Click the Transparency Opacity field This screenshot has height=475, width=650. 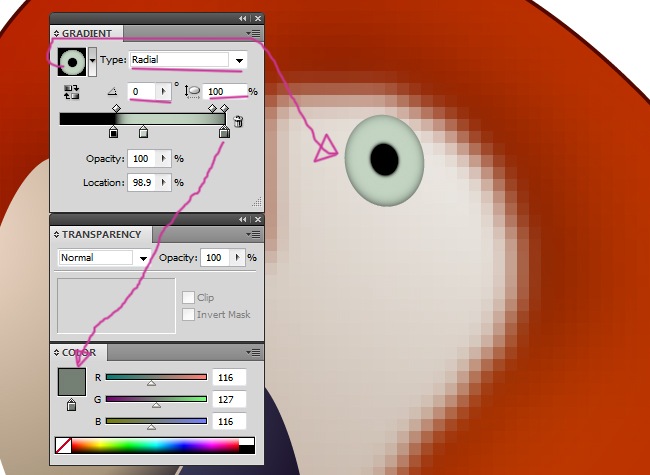[215, 258]
